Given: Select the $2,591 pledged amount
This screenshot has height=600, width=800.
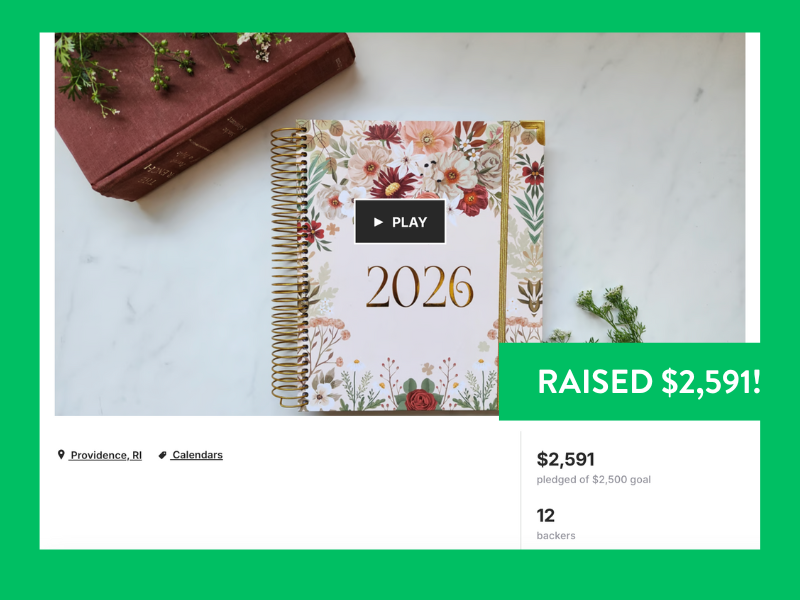Looking at the screenshot, I should pos(565,459).
